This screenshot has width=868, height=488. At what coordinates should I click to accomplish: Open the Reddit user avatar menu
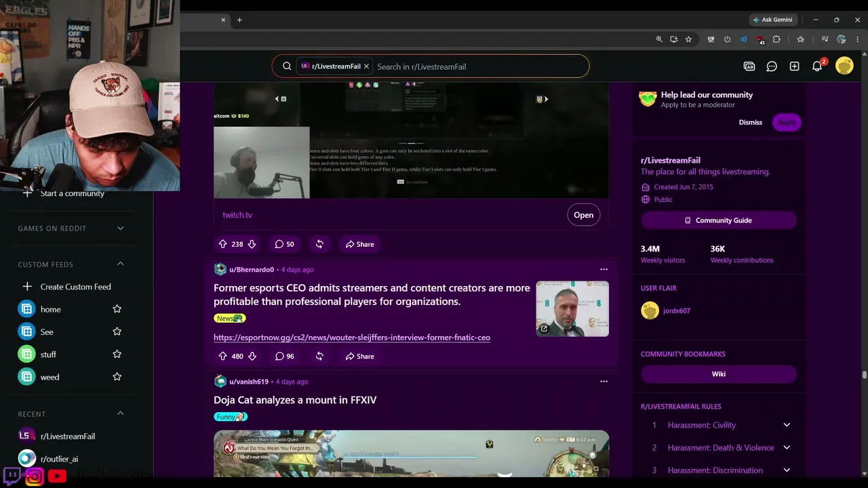pos(844,66)
